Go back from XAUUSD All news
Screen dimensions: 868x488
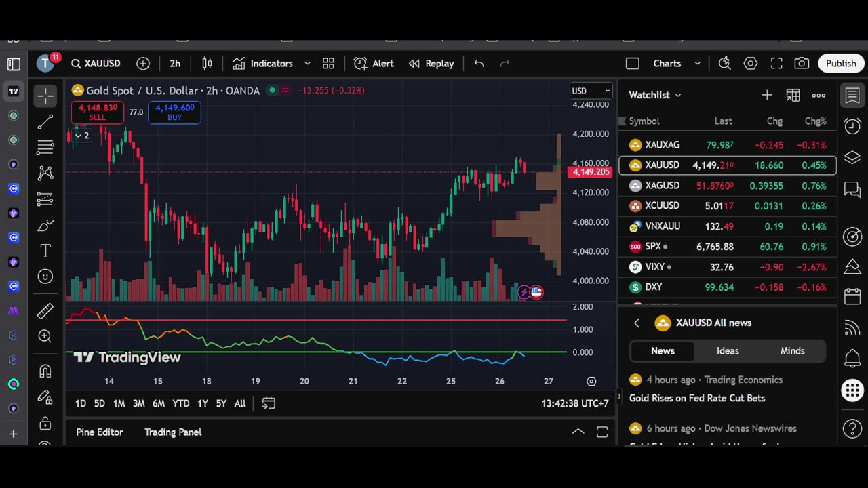tap(637, 323)
